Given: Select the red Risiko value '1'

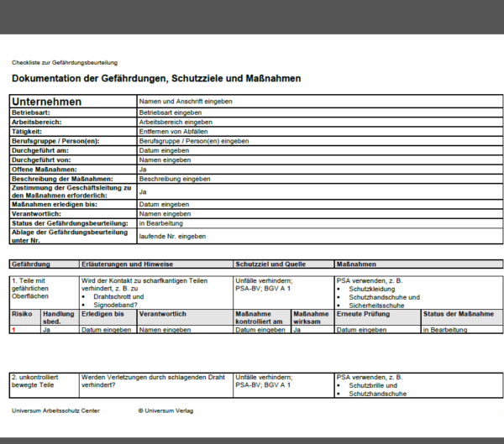Looking at the screenshot, I should [x=13, y=330].
